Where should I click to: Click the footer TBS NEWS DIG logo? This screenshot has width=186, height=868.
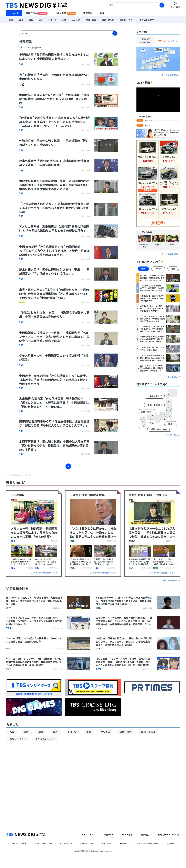pyautogui.click(x=26, y=834)
